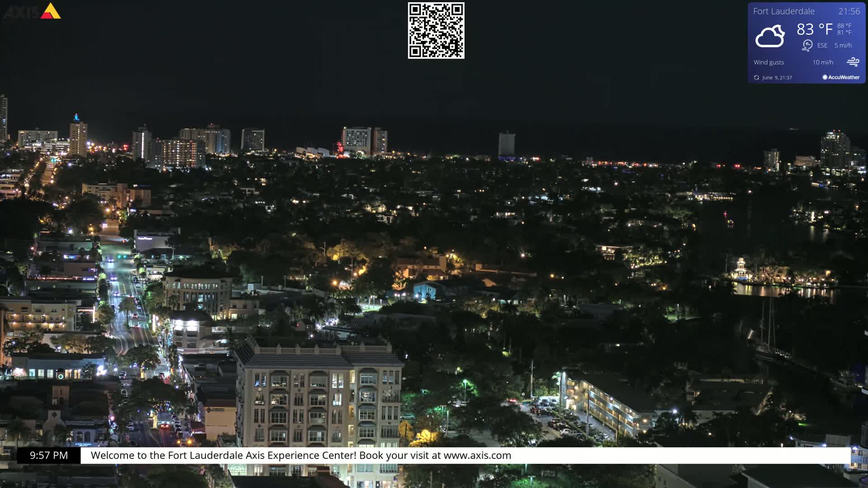868x488 pixels.
Task: Click the 81 °F low temperature
Action: pos(844,33)
